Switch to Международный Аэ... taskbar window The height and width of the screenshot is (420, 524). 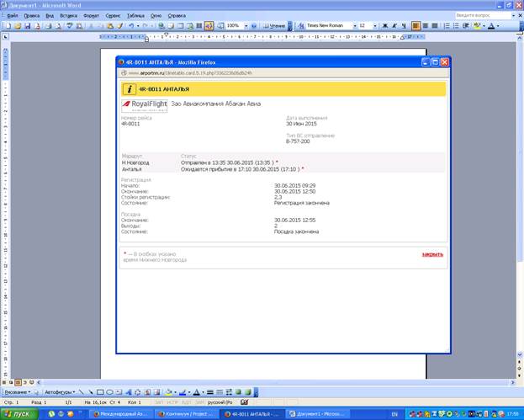click(120, 414)
